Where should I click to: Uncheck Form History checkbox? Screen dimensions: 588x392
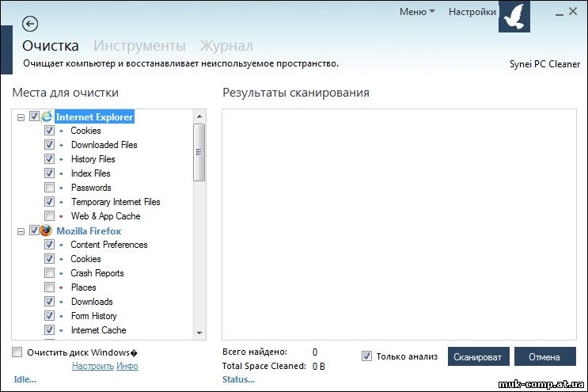tap(49, 315)
